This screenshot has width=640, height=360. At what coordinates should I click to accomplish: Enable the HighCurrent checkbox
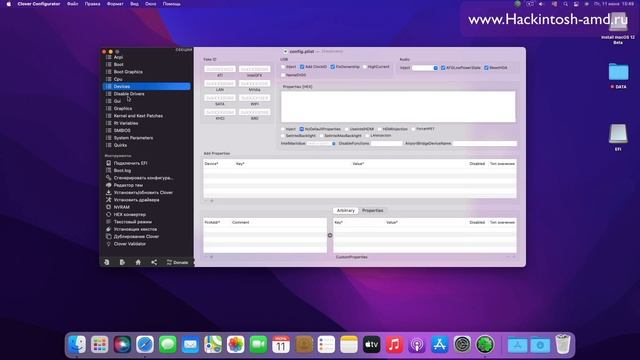click(365, 67)
